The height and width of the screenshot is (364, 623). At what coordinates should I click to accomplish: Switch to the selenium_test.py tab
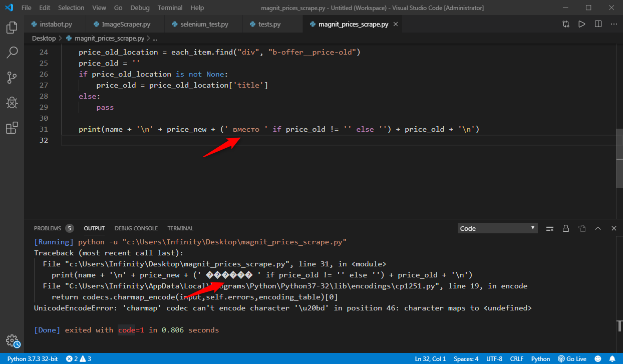204,24
